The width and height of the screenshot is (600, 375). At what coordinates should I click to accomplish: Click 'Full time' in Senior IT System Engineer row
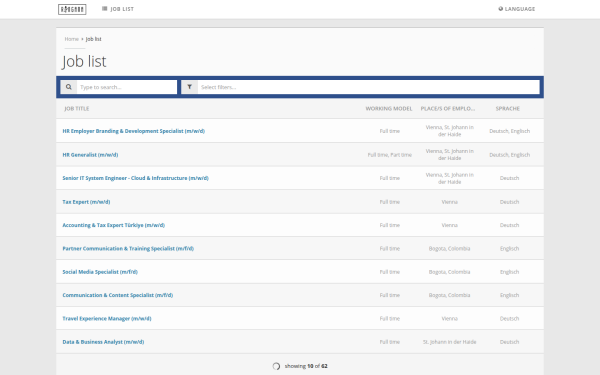click(390, 178)
